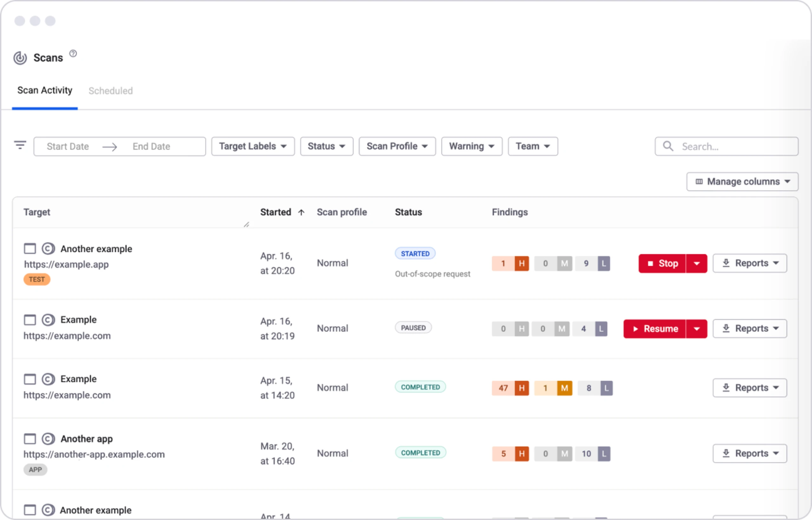Image resolution: width=812 pixels, height=520 pixels.
Task: Select checkbox for paused Example scan
Action: coord(30,319)
